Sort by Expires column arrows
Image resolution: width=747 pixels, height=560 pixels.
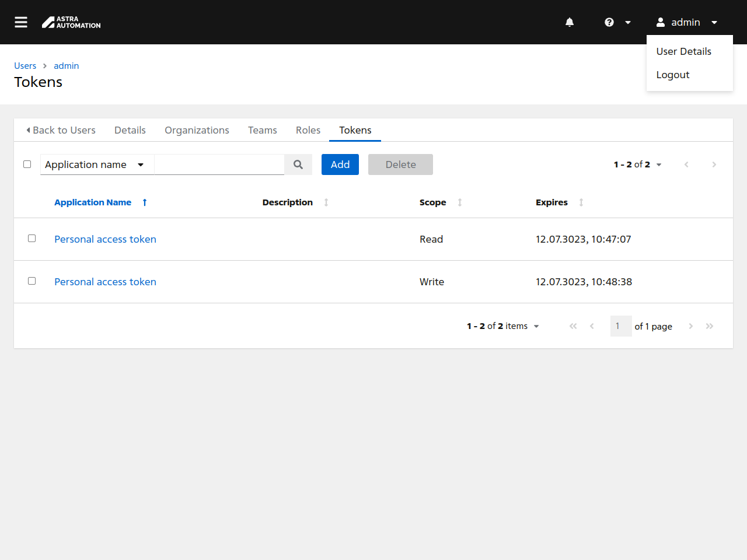click(x=581, y=202)
